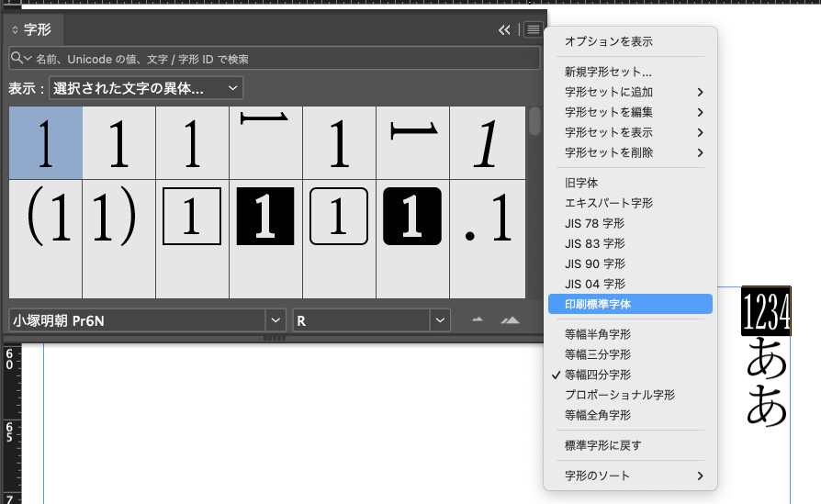
Task: Collapse the glyph panel with double-arrow icon
Action: pos(504,30)
